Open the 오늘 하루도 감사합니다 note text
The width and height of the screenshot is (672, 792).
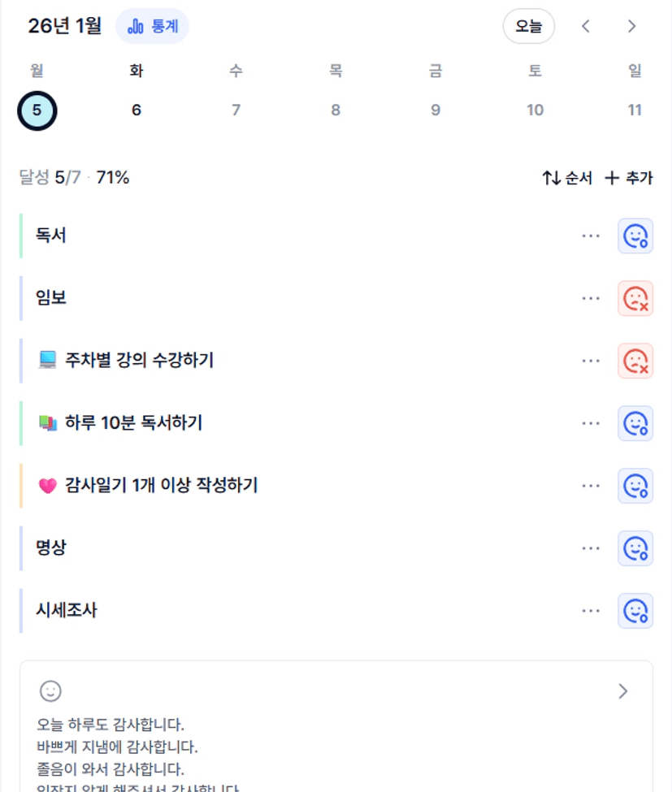(111, 725)
